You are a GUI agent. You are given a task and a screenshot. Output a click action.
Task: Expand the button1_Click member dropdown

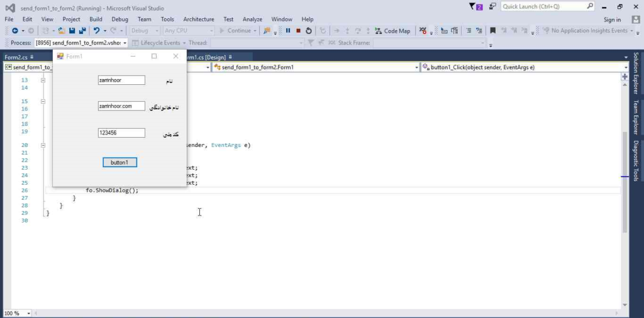[x=626, y=67]
